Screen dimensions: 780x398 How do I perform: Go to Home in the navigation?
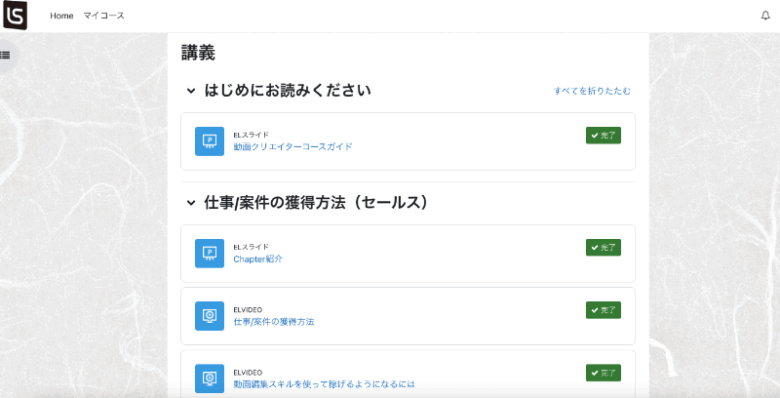(x=62, y=16)
